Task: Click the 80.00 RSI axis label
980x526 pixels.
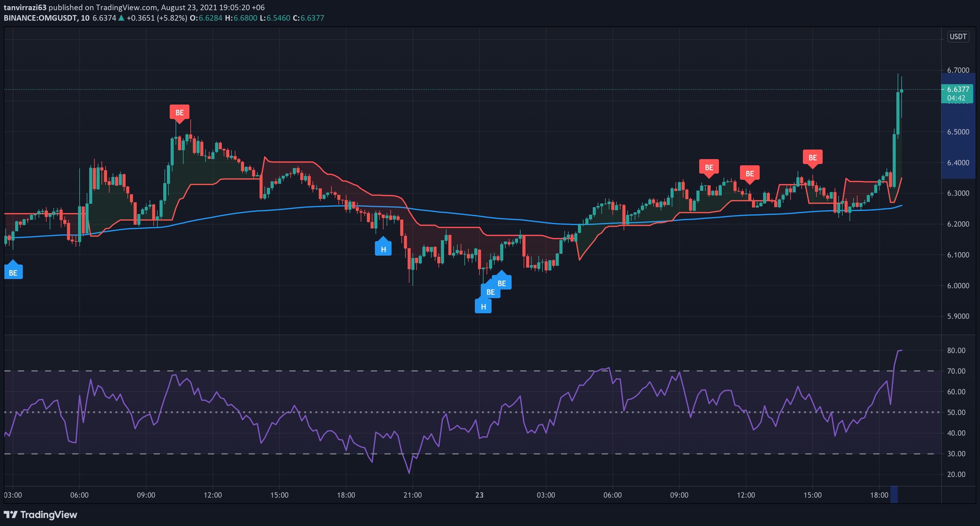Action: (x=956, y=351)
